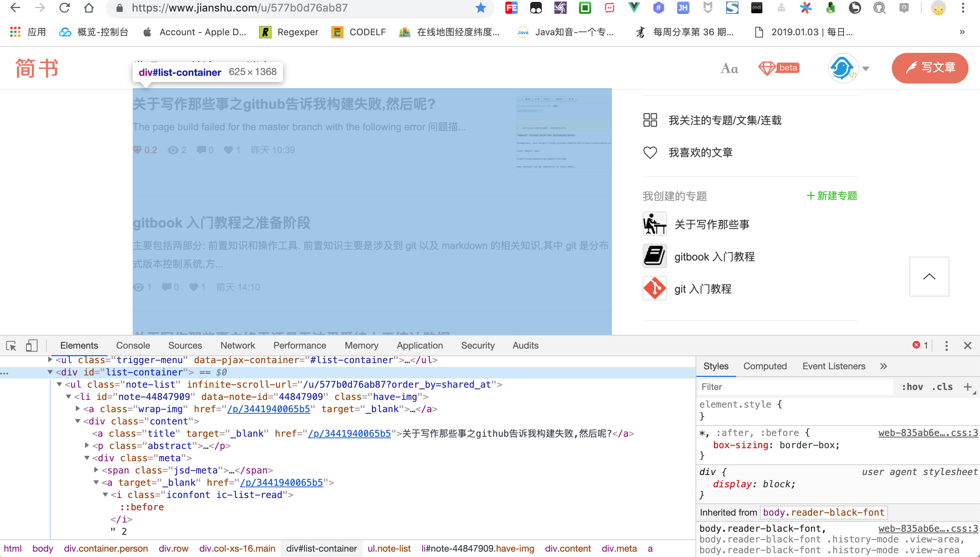Toggle the :hov pseudo-class pane
The width and height of the screenshot is (980, 557).
coord(912,387)
